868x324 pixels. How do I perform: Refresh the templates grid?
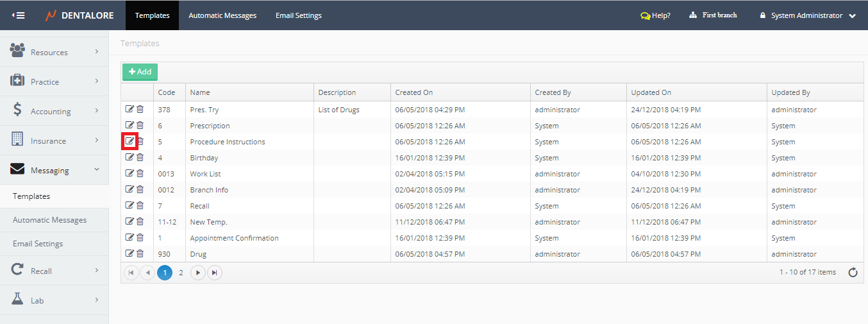click(853, 273)
